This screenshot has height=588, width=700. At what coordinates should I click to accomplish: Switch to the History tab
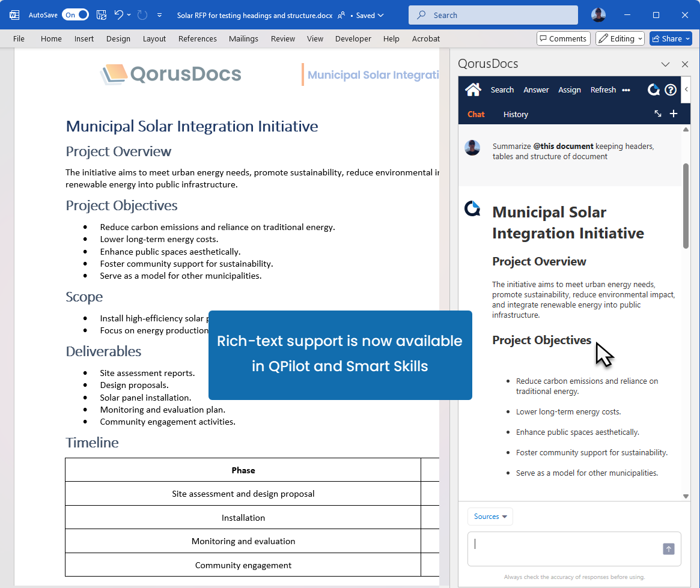516,114
